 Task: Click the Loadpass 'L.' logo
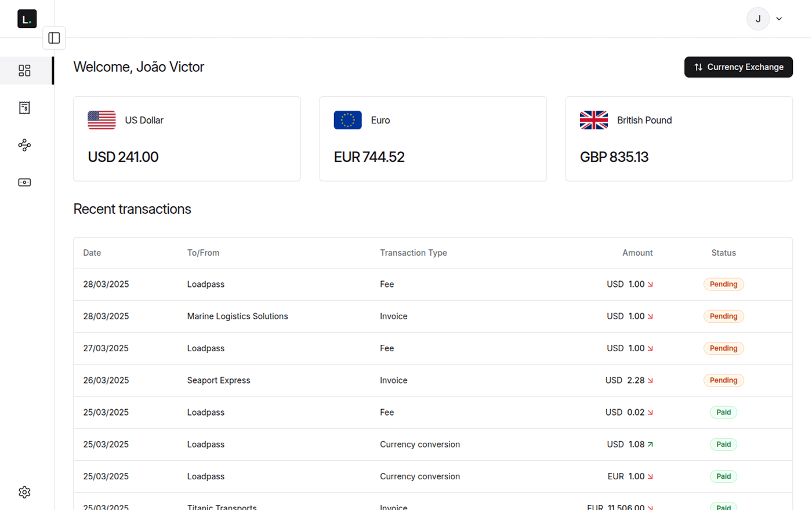pos(27,19)
